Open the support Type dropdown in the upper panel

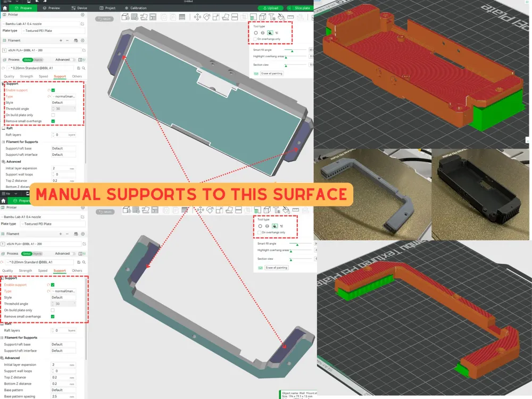64,96
